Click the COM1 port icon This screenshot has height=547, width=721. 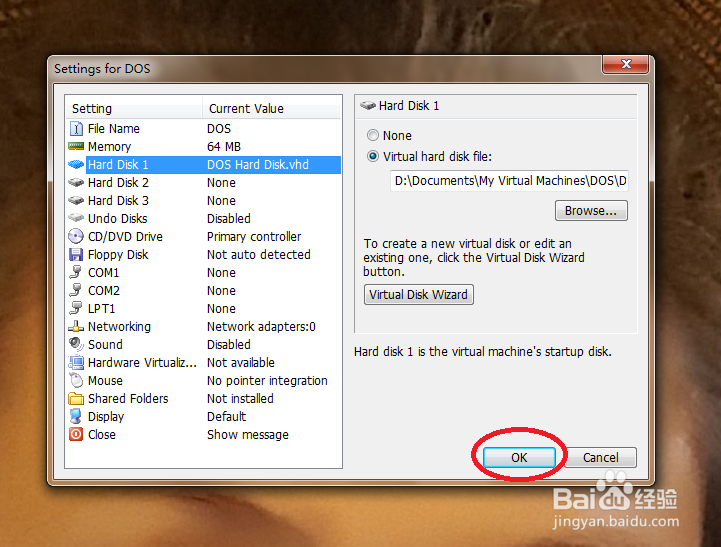76,272
